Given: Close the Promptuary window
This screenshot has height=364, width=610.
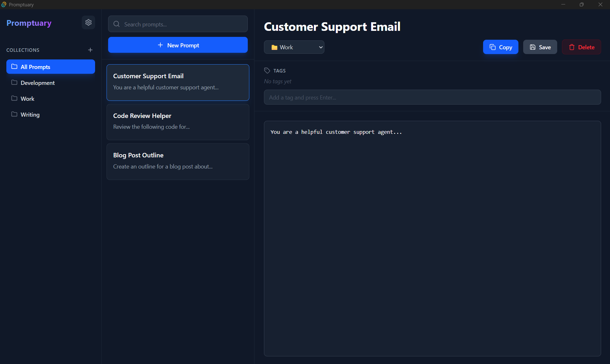Looking at the screenshot, I should 600,4.
